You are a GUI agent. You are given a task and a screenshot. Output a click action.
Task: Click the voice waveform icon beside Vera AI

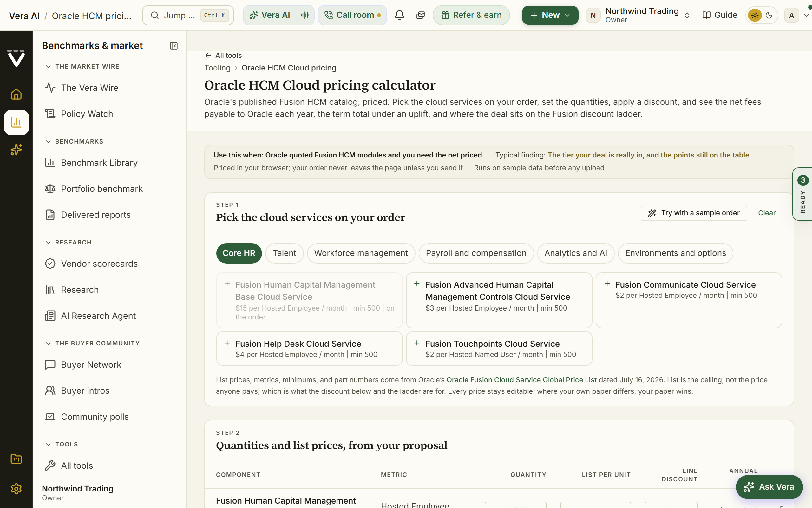[305, 15]
